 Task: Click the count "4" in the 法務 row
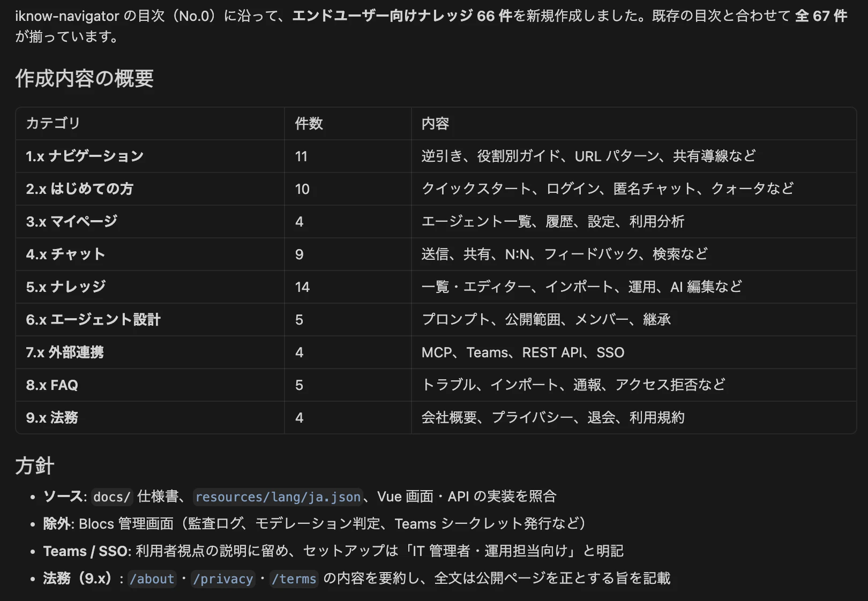coord(299,418)
